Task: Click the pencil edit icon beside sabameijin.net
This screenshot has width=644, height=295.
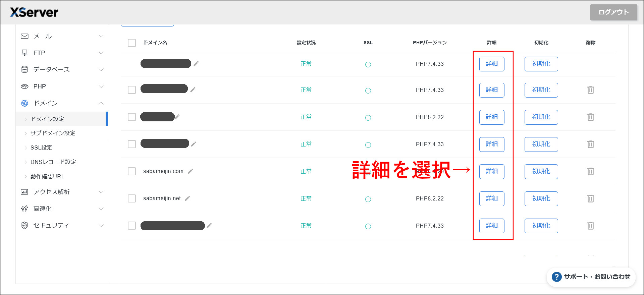Action: (x=187, y=198)
